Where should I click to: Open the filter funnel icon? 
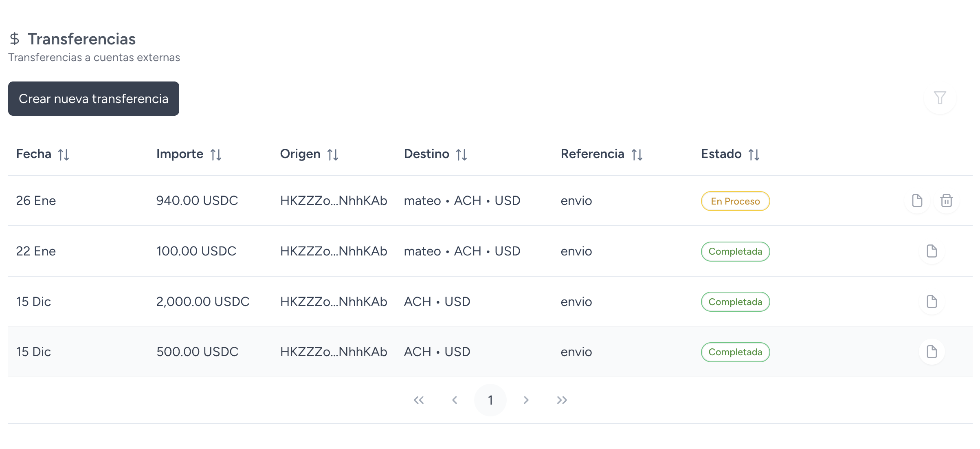(940, 98)
